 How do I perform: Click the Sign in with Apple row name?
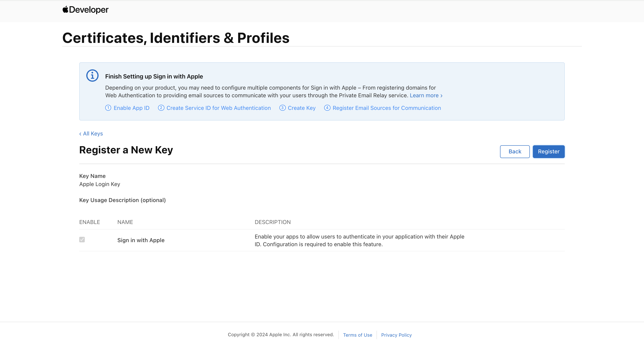click(141, 240)
